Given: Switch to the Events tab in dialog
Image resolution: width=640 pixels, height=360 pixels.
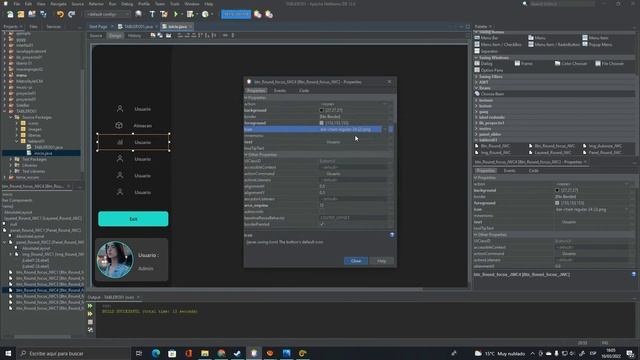Looking at the screenshot, I should pos(280,91).
